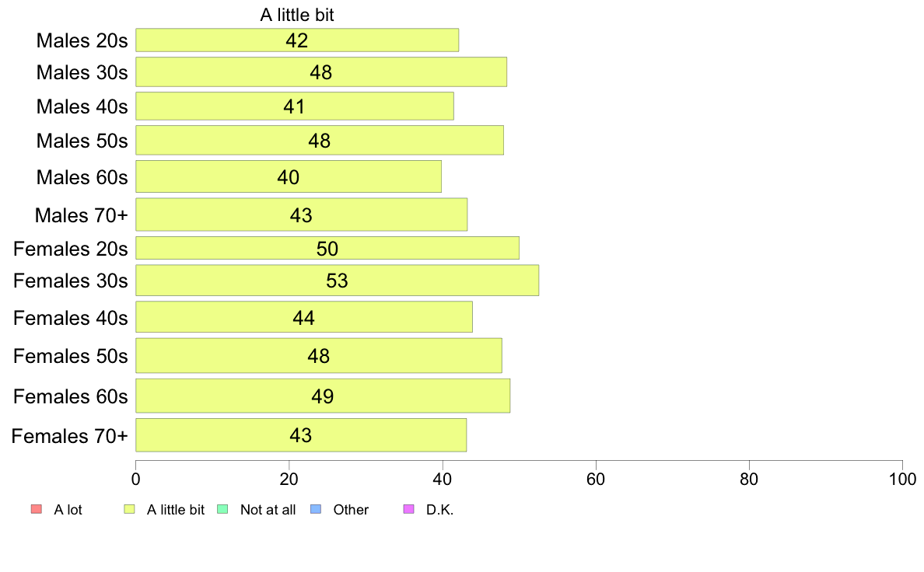Click the green 'Not at all' legend swatch
This screenshot has width=924, height=572.
222,509
